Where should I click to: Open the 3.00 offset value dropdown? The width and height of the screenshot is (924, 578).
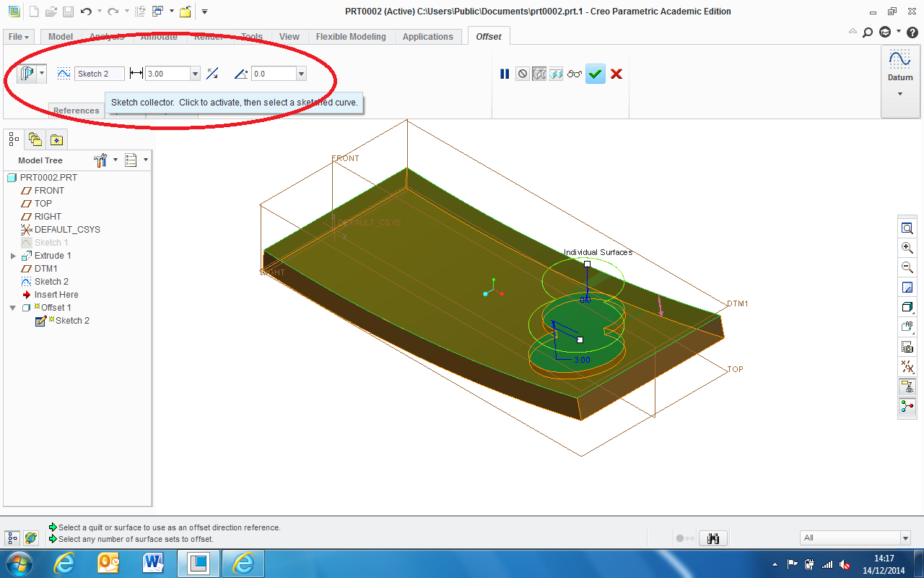click(x=195, y=74)
